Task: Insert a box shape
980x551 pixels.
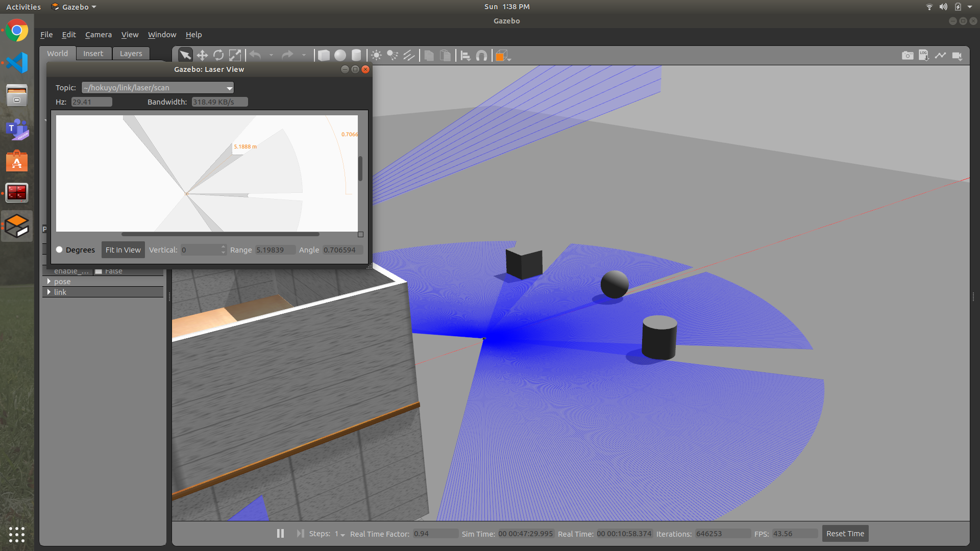Action: [324, 55]
